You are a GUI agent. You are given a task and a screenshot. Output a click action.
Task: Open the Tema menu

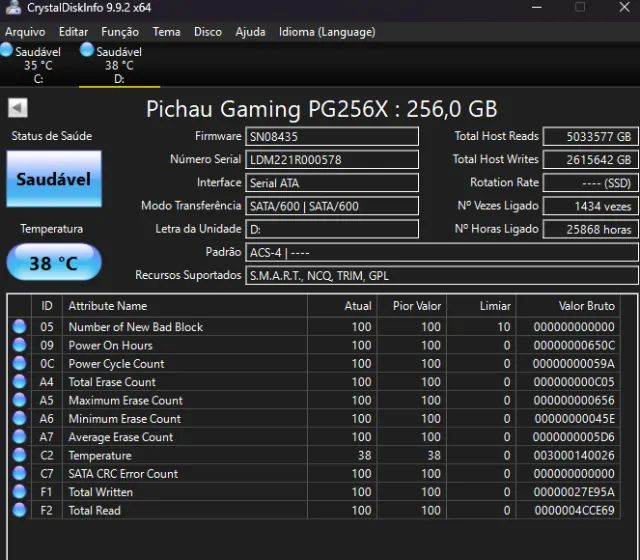(167, 32)
